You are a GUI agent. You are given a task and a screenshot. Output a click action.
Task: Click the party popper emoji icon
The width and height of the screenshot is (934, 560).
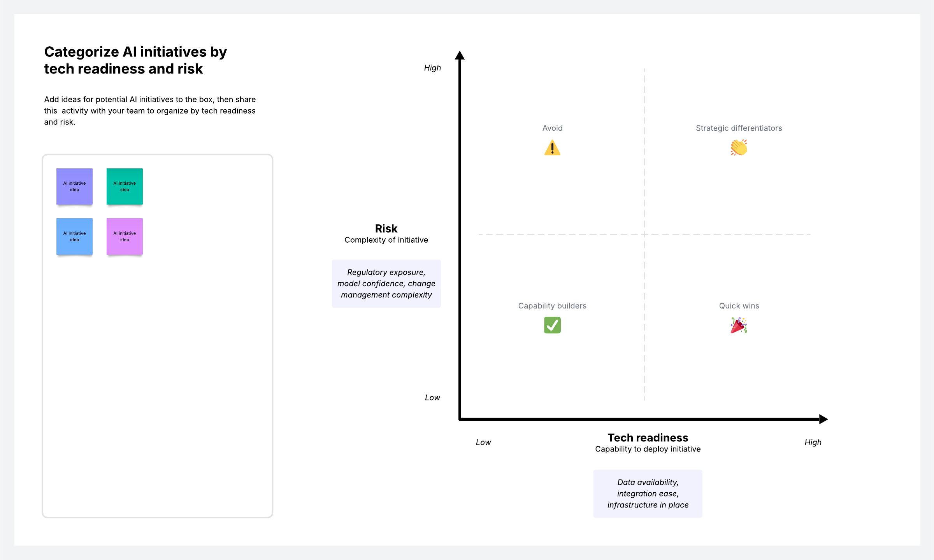739,325
